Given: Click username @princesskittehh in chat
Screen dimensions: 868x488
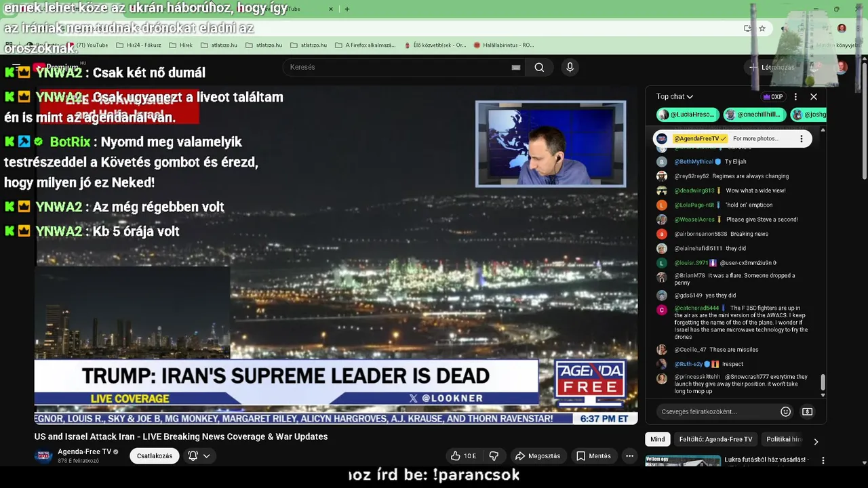Looking at the screenshot, I should [698, 377].
